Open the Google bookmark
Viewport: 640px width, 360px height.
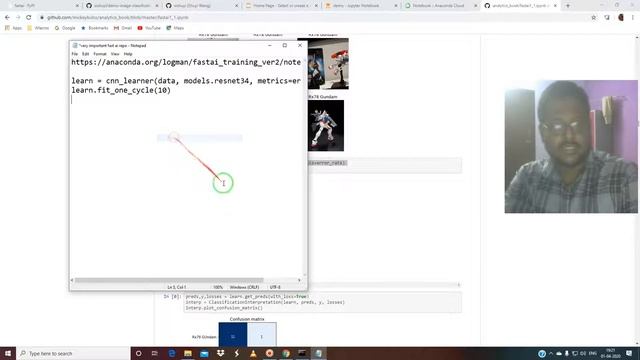point(65,28)
